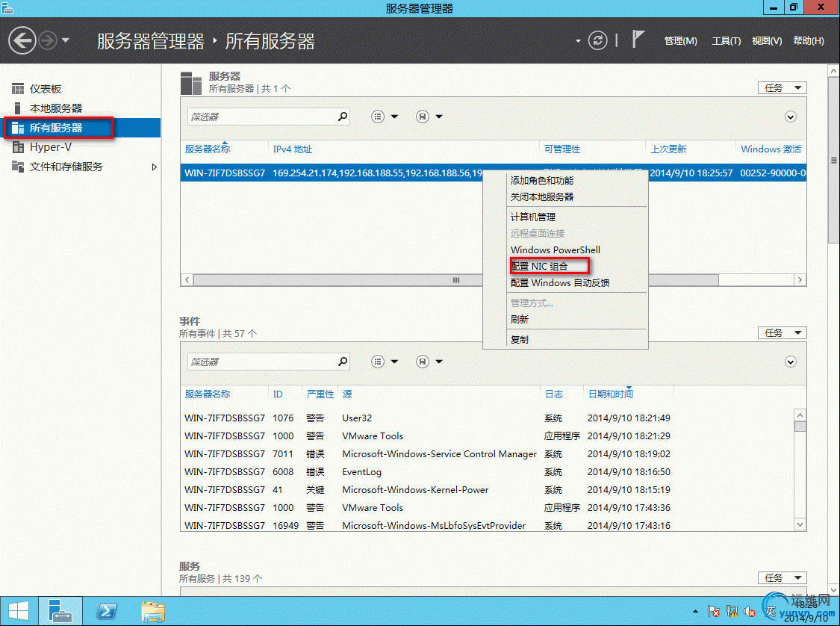
Task: Select Hyper-V in the sidebar
Action: [x=50, y=147]
